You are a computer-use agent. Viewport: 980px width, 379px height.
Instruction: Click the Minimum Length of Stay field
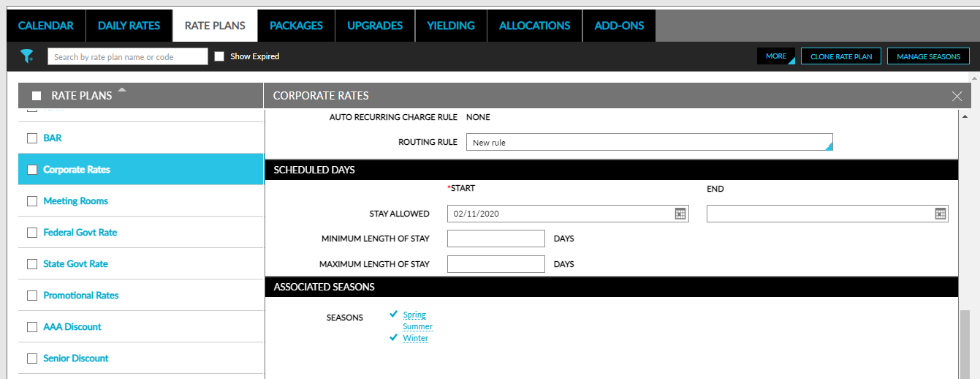[496, 239]
